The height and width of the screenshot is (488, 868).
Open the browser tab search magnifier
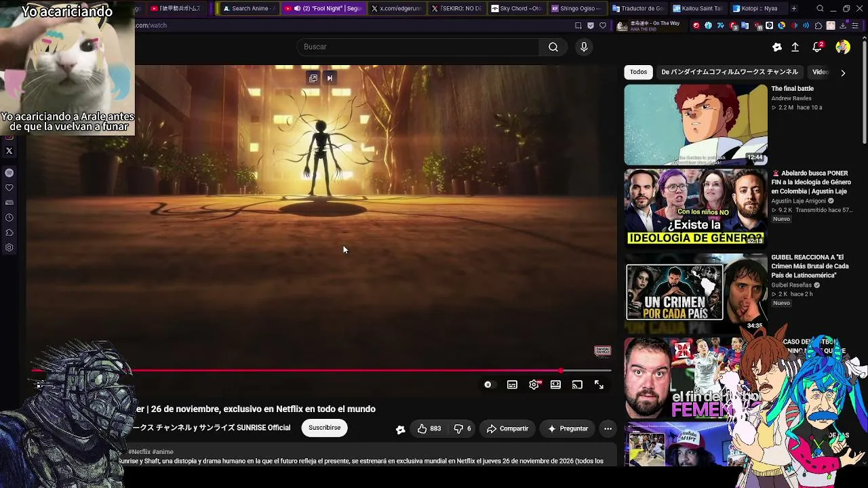pos(820,8)
